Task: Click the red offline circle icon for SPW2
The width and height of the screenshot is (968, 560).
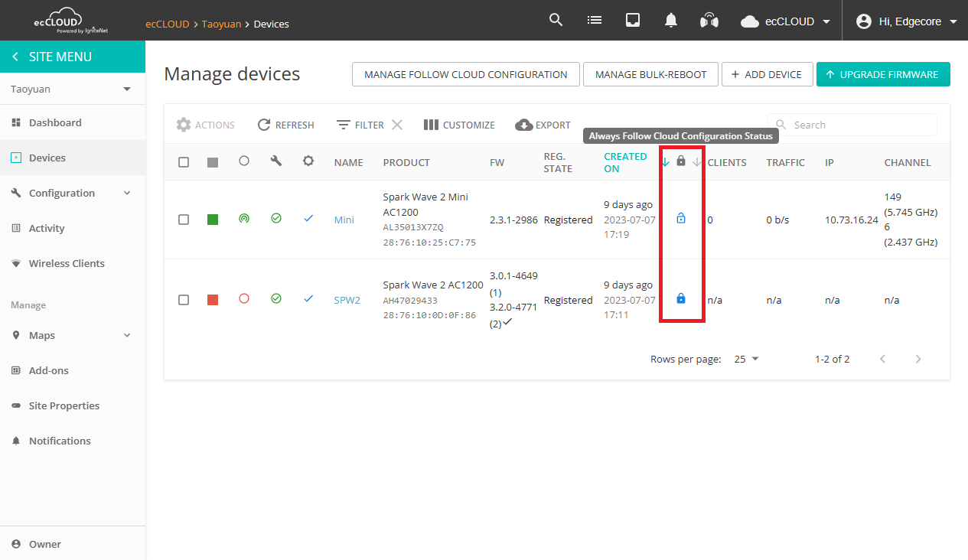Action: pos(244,298)
